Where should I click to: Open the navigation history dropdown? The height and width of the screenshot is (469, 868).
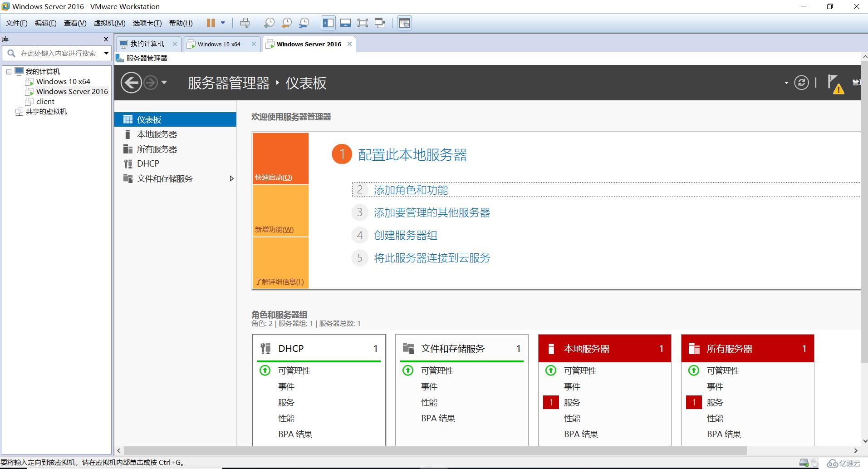pyautogui.click(x=164, y=83)
